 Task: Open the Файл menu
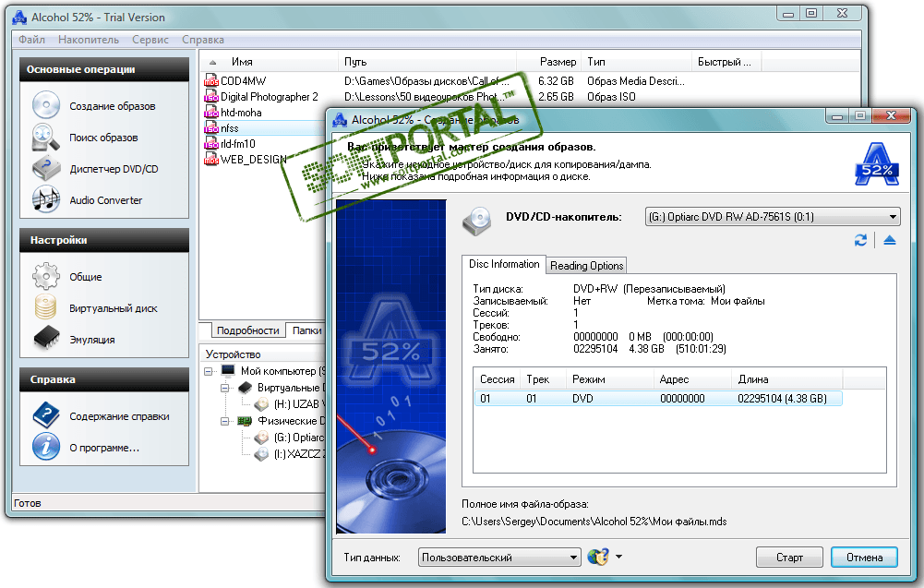31,40
